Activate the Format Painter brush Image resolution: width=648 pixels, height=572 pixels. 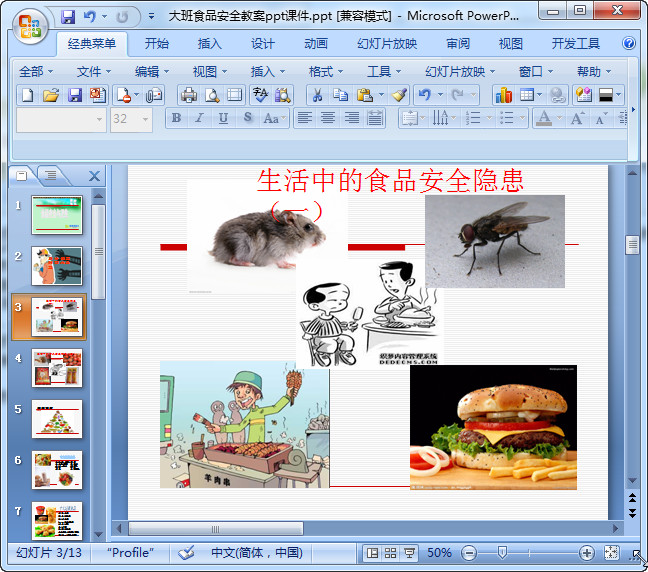pyautogui.click(x=399, y=95)
